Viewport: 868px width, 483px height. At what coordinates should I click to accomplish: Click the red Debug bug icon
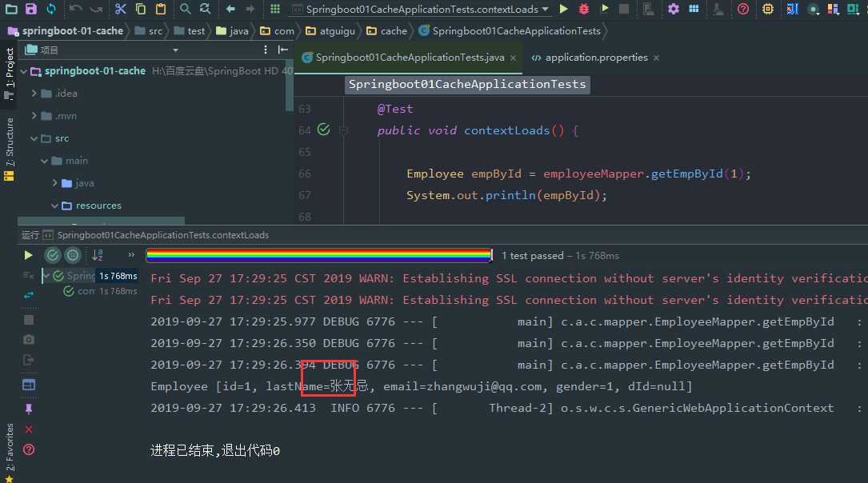tap(583, 9)
